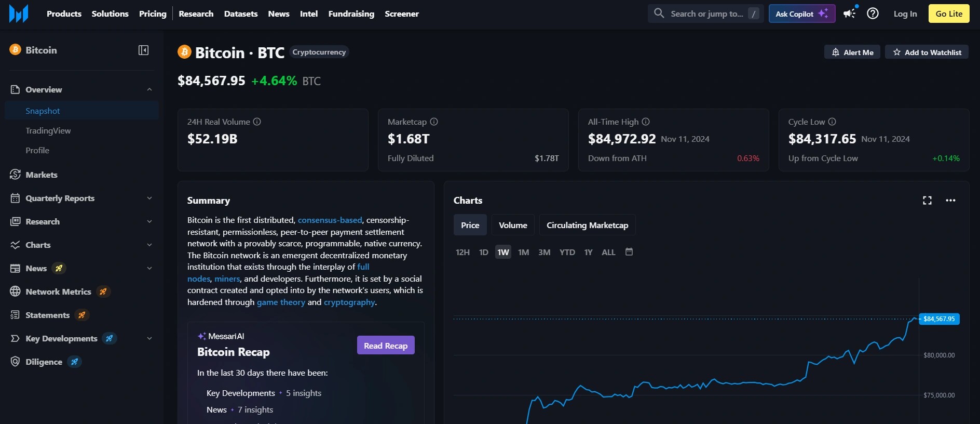This screenshot has width=980, height=424.
Task: Select the 1M chart timeframe
Action: tap(523, 252)
